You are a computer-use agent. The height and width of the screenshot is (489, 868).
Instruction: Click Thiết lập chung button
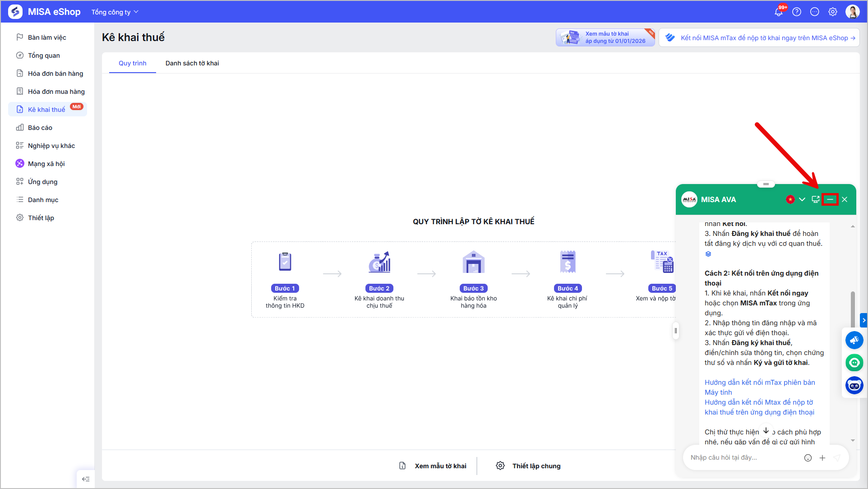528,466
